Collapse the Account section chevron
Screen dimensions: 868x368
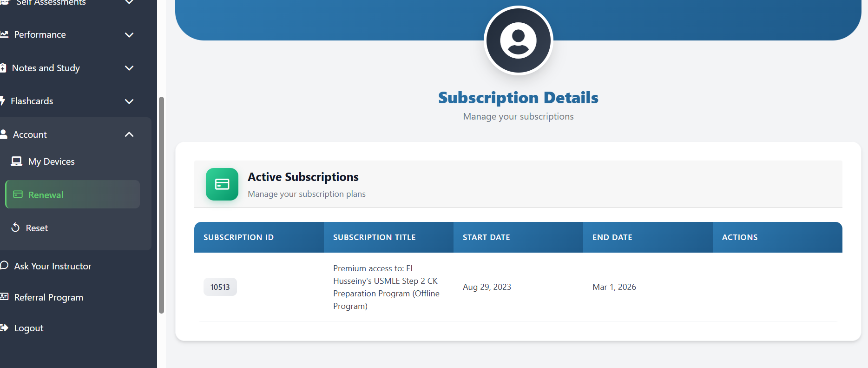[x=129, y=134]
